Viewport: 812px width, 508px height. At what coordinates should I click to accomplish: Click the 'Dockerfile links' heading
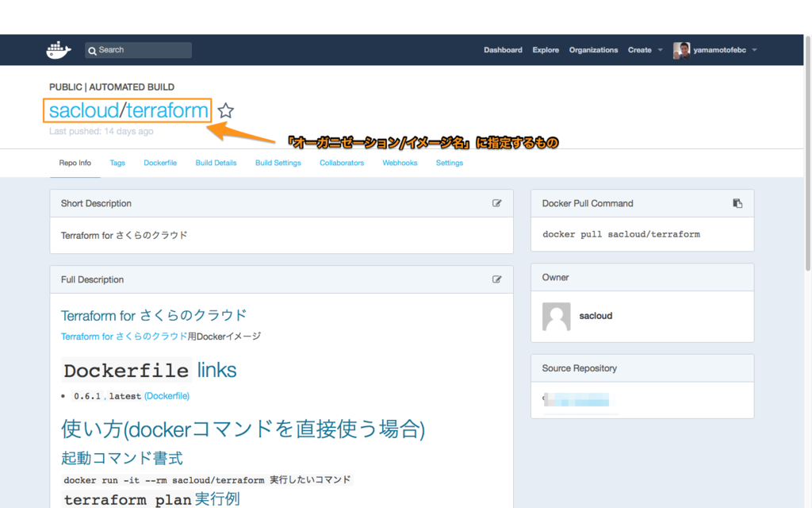tap(149, 370)
